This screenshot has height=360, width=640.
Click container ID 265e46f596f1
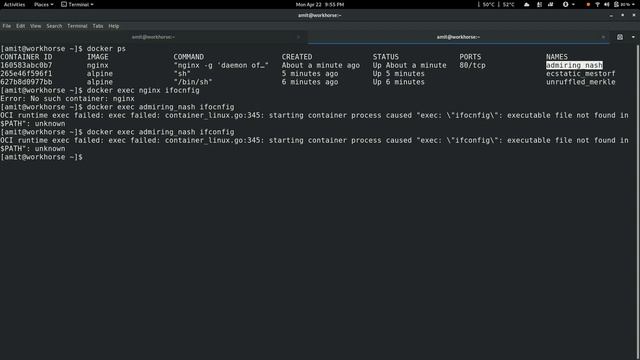(x=26, y=74)
